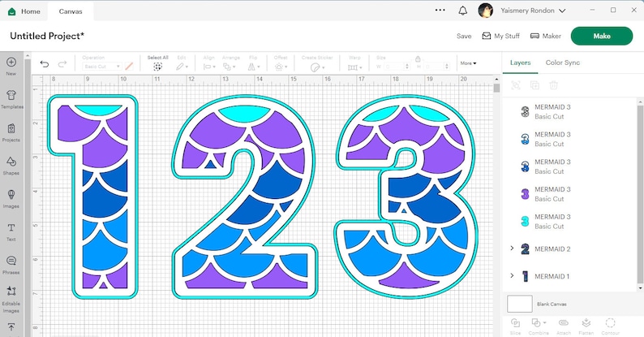This screenshot has width=644, height=337.
Task: Toggle the size aspect ratio lock
Action: 418,58
